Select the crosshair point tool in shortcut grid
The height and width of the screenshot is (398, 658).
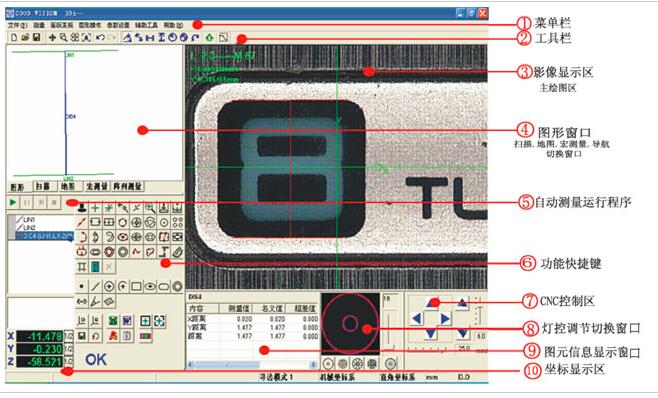tap(95, 208)
